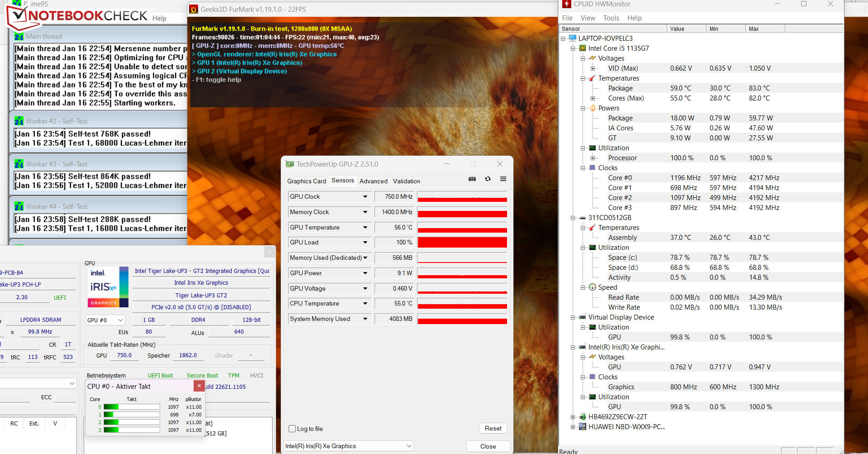This screenshot has height=454, width=868.
Task: Click the Tiger Lake-UP3 GT2 link
Action: (x=201, y=295)
